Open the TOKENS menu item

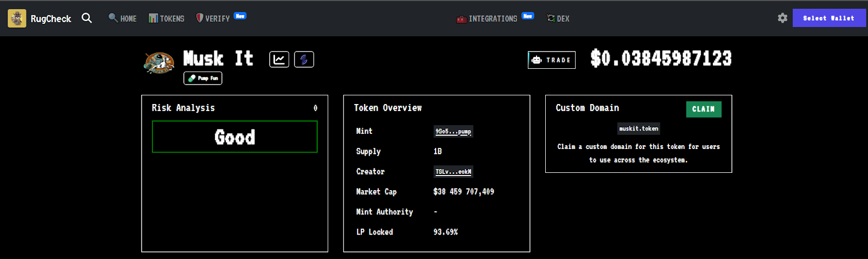[167, 18]
